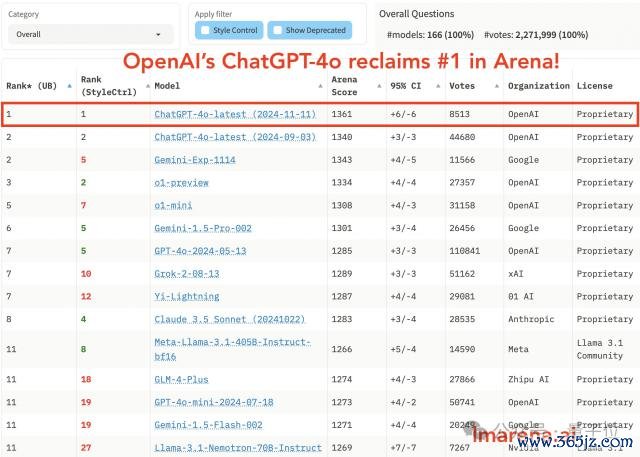Click the Llama 3.1 Community license cell
Image resolution: width=640 pixels, height=457 pixels.
click(600, 349)
